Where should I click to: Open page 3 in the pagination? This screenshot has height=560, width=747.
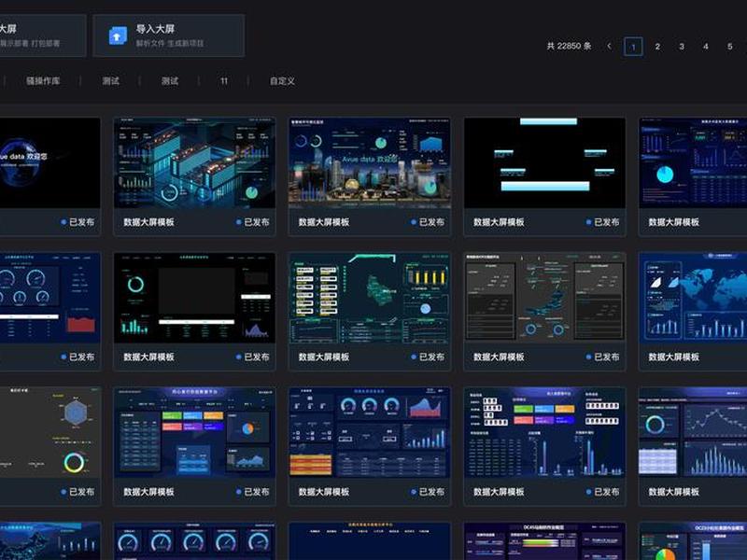pyautogui.click(x=682, y=47)
